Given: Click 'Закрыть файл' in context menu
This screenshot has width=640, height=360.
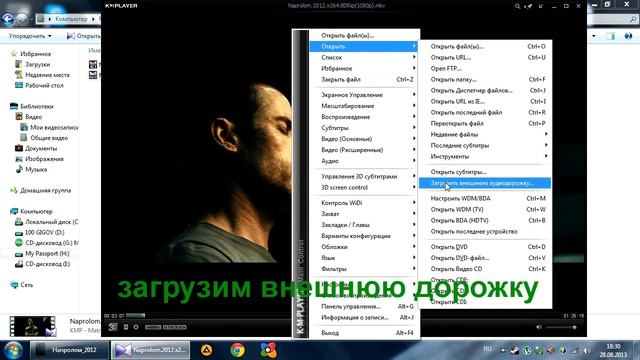Looking at the screenshot, I should 364,80.
